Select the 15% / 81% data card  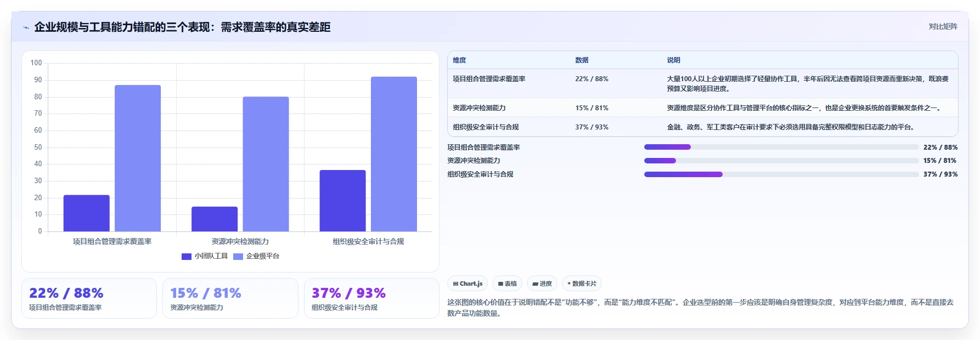pos(230,298)
